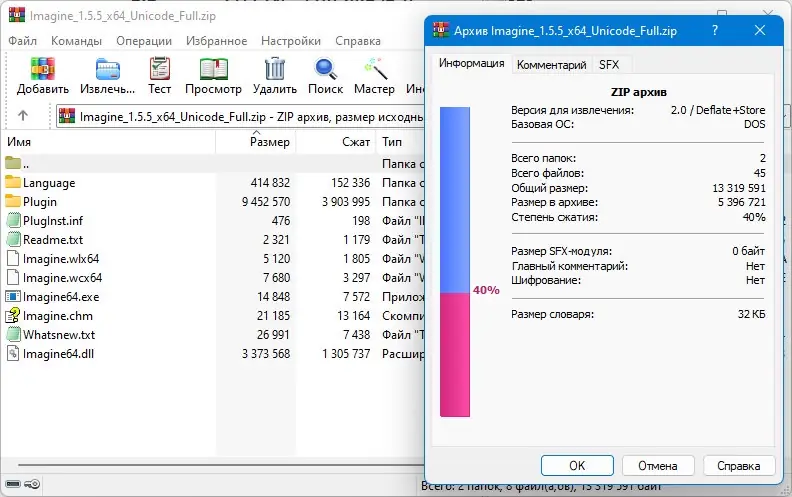Click the 40% label beside bar

point(486,290)
